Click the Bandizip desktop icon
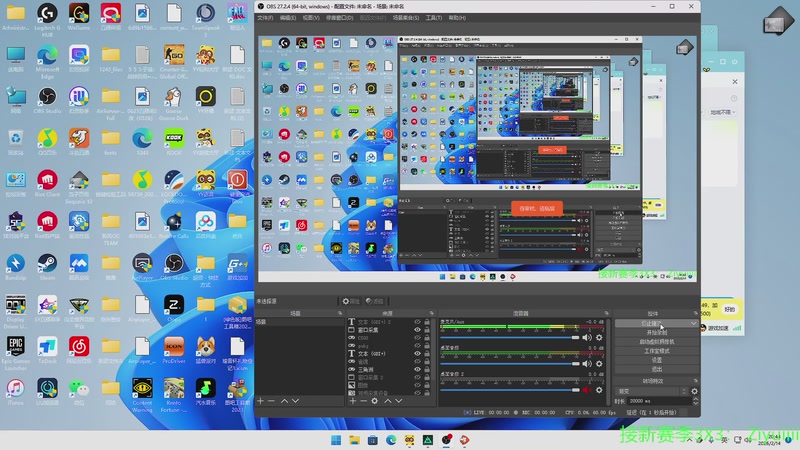 [x=15, y=267]
